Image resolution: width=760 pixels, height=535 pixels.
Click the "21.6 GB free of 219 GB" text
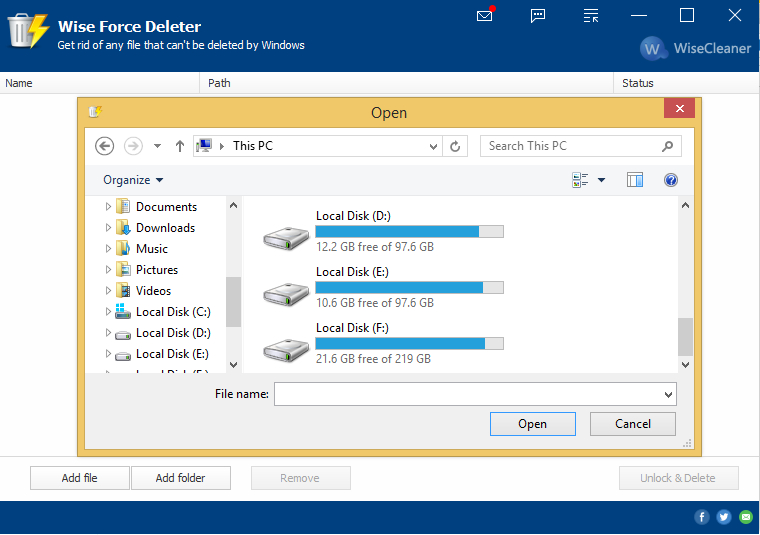373,359
